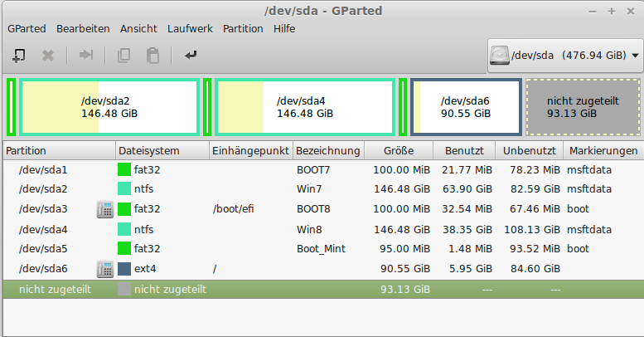Image resolution: width=644 pixels, height=337 pixels.
Task: Select /dev/sda2 block in the disk map
Action: [x=109, y=107]
